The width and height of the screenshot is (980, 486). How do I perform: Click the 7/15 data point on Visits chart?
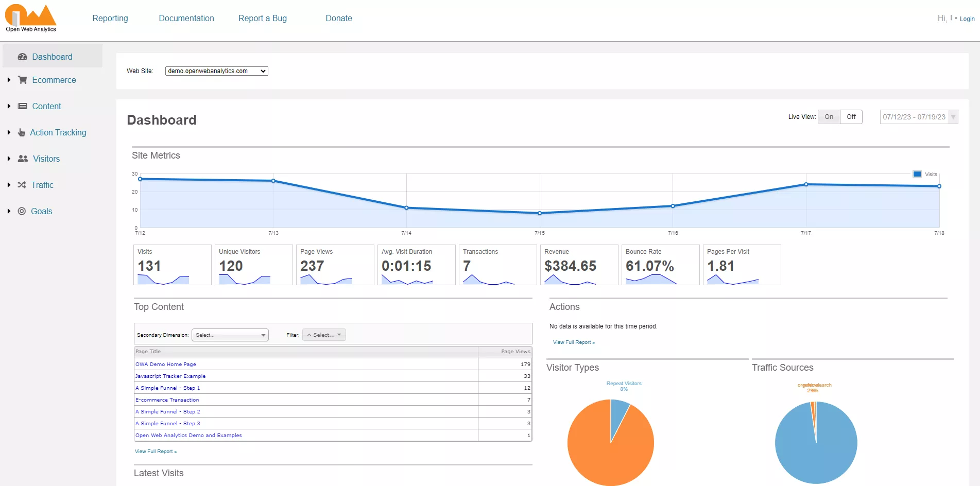[540, 213]
